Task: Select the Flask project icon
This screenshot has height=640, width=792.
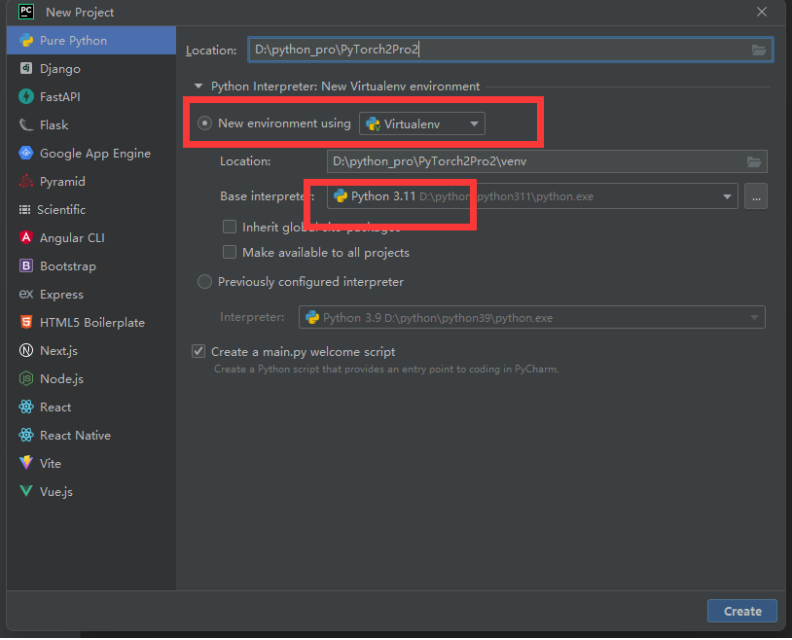Action: click(x=26, y=125)
